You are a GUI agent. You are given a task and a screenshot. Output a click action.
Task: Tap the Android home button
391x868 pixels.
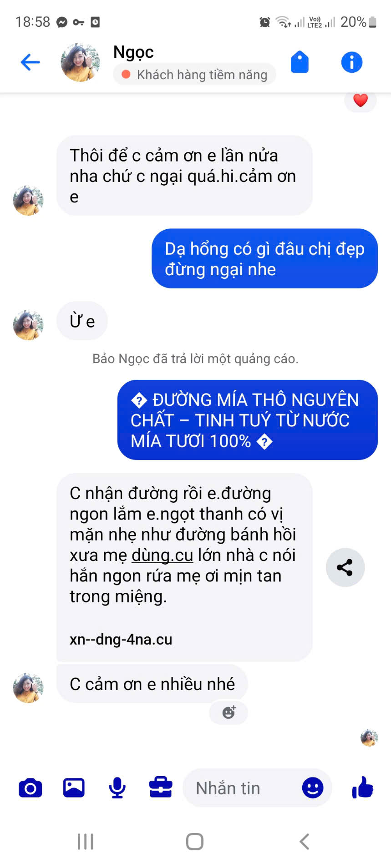[195, 842]
